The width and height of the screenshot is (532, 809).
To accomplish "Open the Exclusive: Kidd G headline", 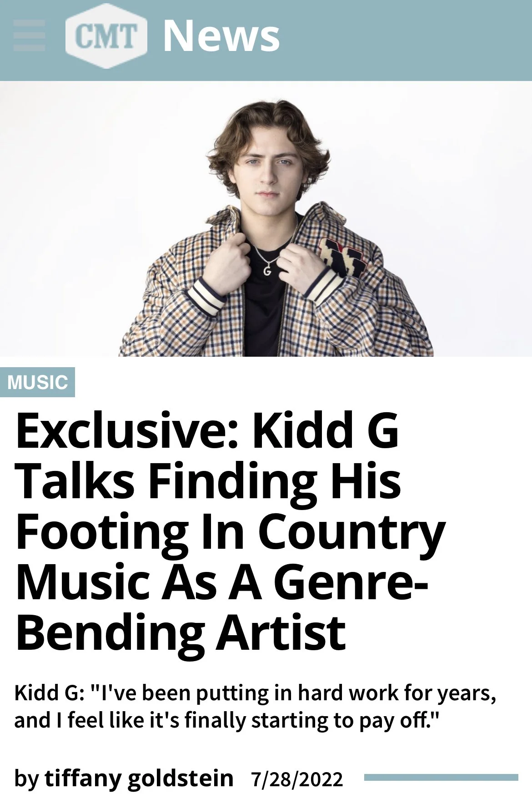I will (231, 531).
